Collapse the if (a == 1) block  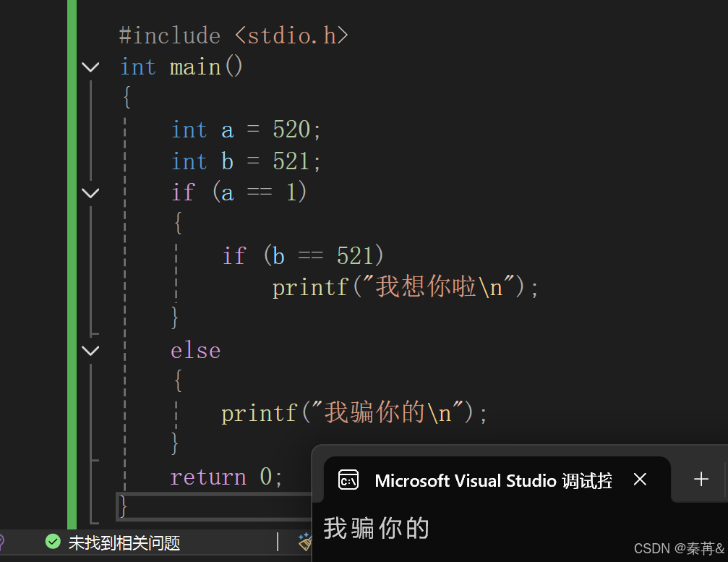pos(90,192)
